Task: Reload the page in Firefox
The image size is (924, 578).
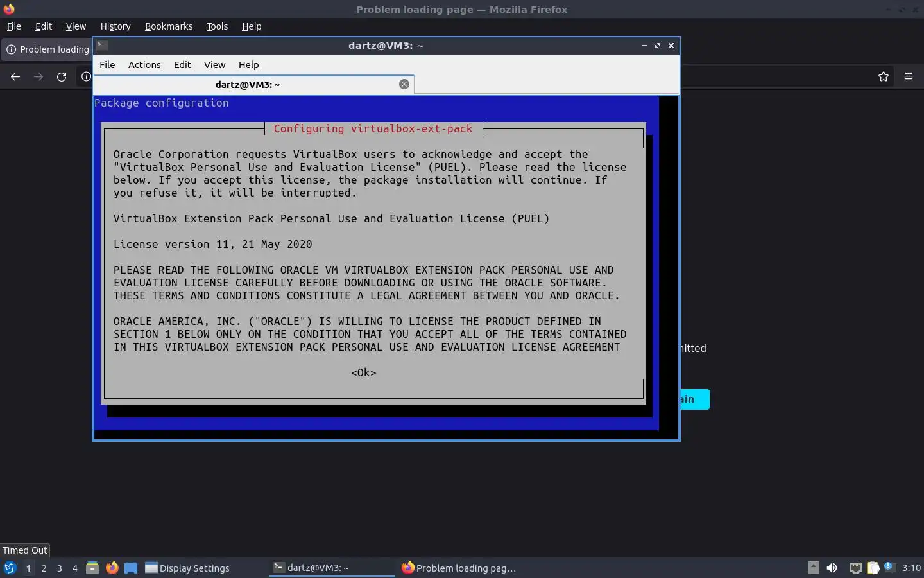Action: [62, 77]
